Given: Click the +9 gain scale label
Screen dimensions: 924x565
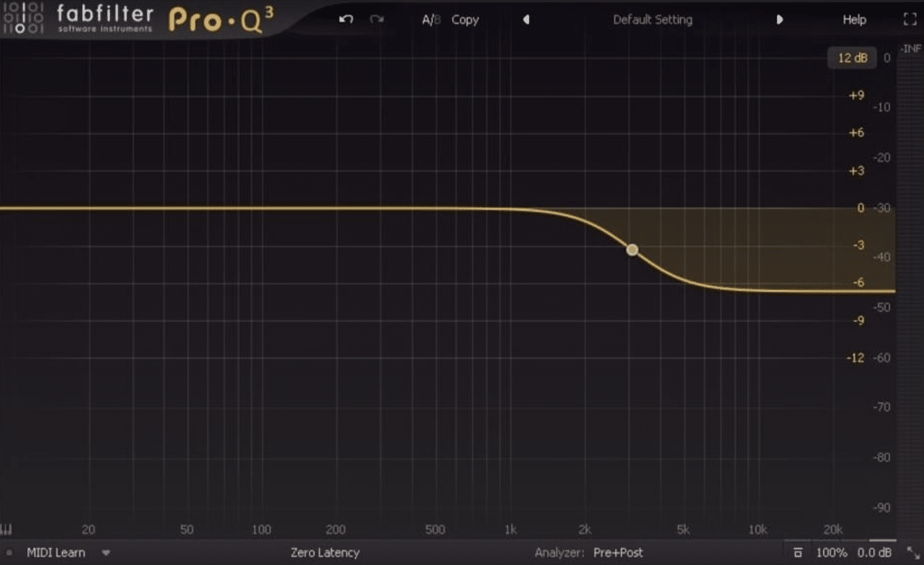Looking at the screenshot, I should [857, 95].
